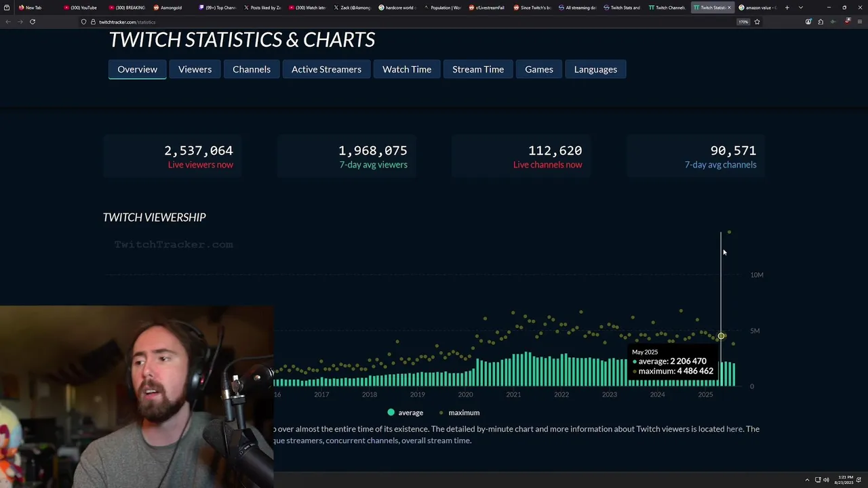Click the 112,620 live channels value
This screenshot has width=868, height=488.
pyautogui.click(x=555, y=150)
